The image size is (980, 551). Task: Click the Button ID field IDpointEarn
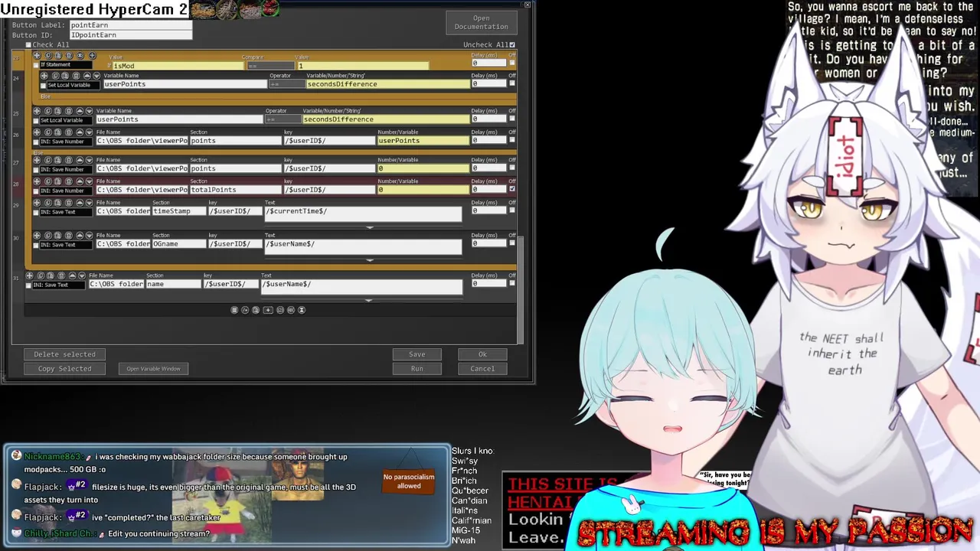click(x=130, y=35)
